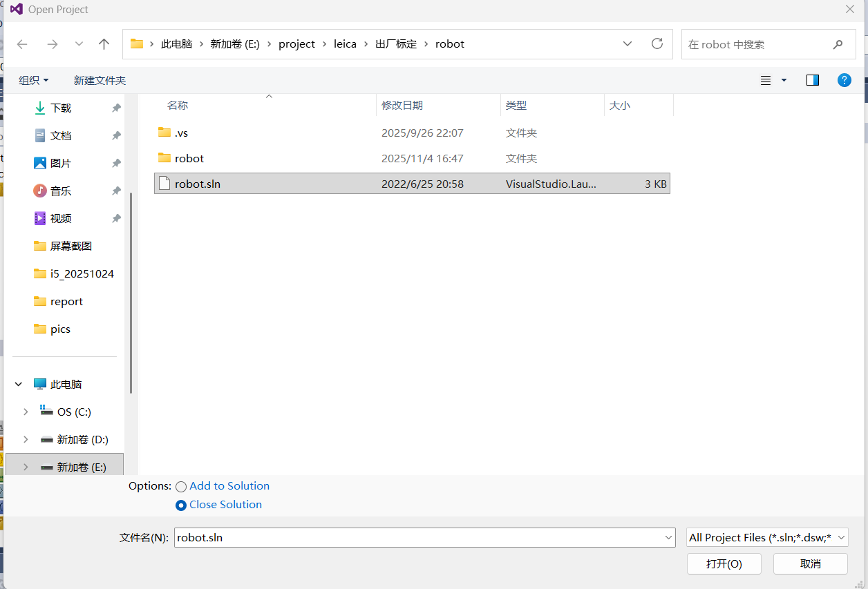Expand the OS (C:) drive node
Viewport: 868px width, 589px height.
point(26,412)
